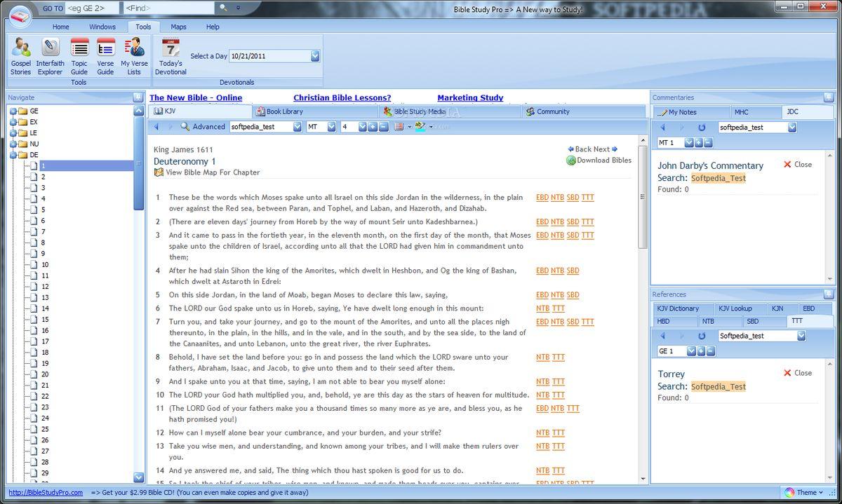Pin the References panel
The width and height of the screenshot is (842, 504).
coord(829,294)
